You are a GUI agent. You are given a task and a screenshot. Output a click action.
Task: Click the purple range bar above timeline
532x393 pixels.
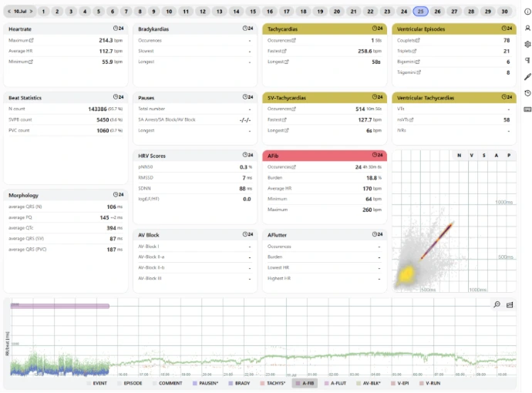(59, 306)
